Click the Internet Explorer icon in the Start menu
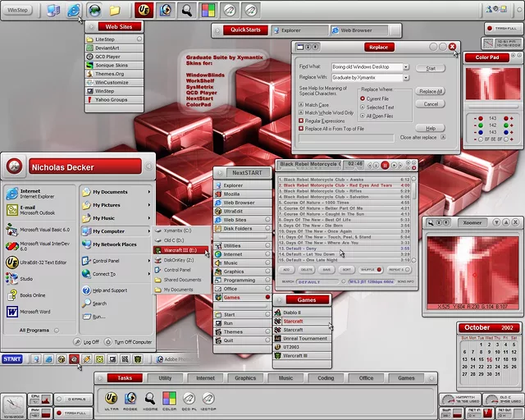Image resolution: width=525 pixels, height=420 pixels. coord(11,194)
